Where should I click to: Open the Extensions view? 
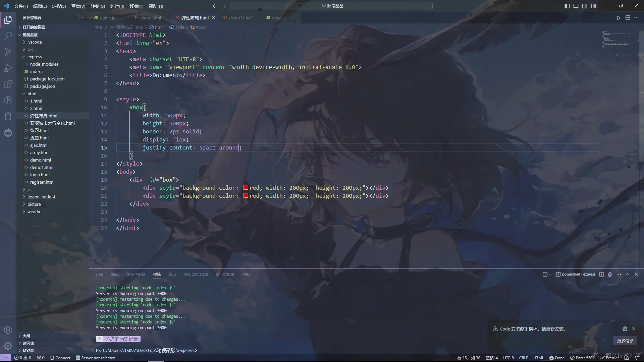[8, 84]
